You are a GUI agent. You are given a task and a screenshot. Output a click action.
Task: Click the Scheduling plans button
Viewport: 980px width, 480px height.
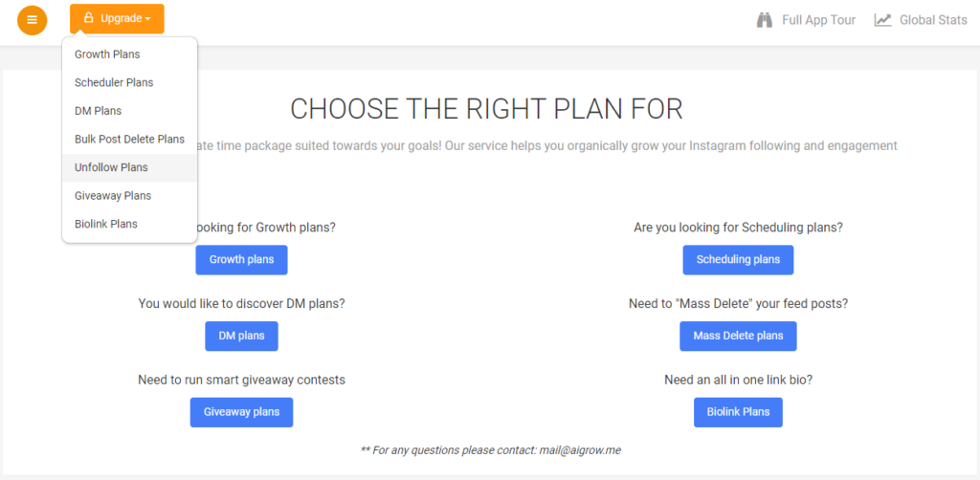738,259
